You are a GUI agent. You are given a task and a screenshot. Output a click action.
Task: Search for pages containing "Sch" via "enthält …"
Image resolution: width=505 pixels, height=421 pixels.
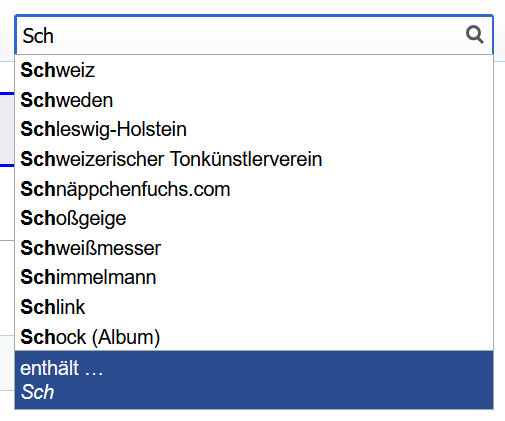[254, 380]
